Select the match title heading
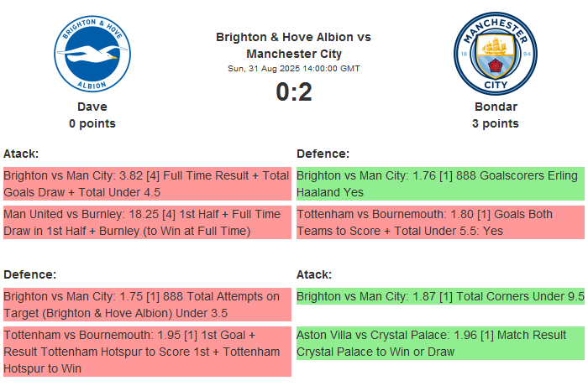This screenshot has width=588, height=386. coord(293,45)
